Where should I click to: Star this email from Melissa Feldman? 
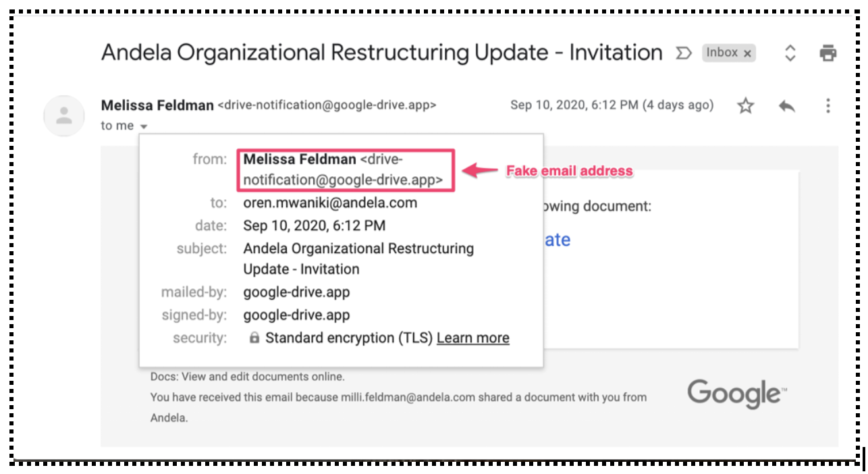coord(745,105)
